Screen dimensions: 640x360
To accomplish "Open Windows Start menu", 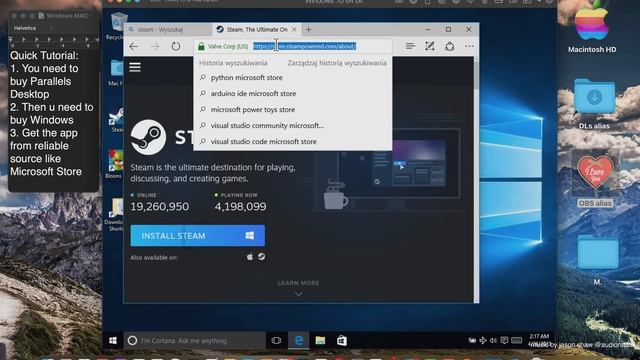I will (x=113, y=340).
